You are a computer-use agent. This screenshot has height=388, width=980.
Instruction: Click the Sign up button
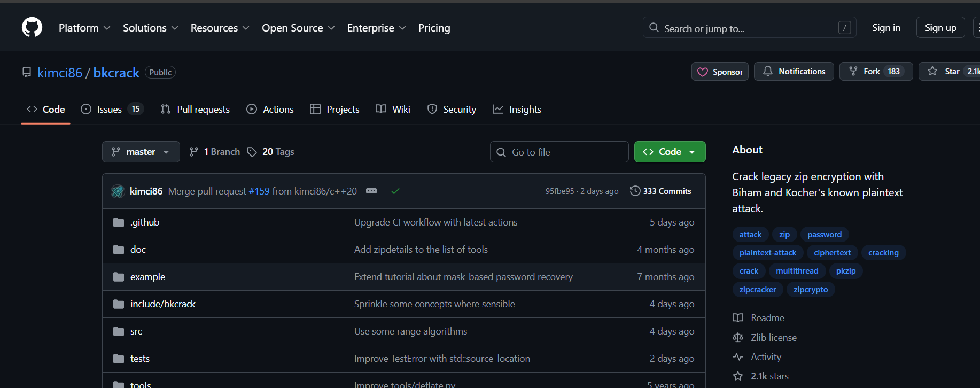click(940, 27)
